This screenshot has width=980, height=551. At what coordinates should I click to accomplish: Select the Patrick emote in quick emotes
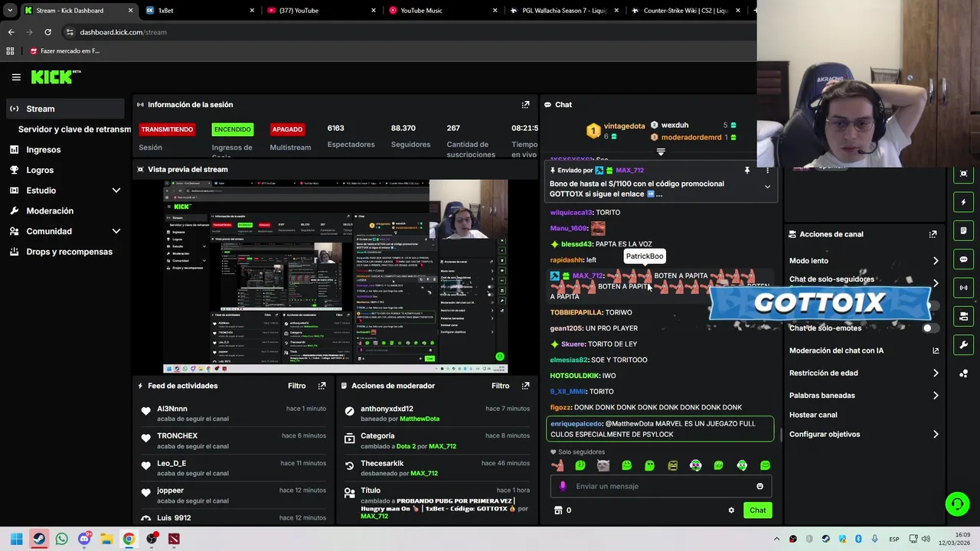557,465
